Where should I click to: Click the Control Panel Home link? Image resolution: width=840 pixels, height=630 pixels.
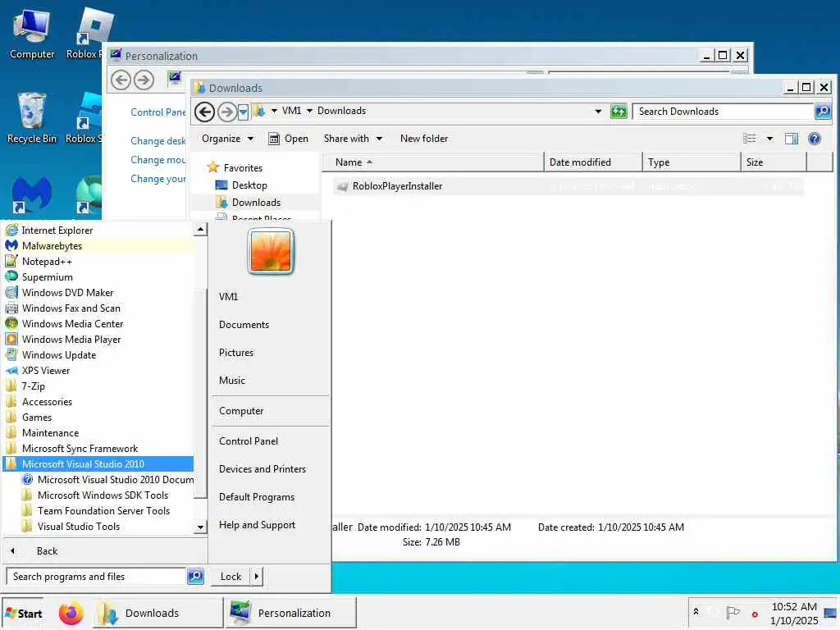[x=158, y=112]
